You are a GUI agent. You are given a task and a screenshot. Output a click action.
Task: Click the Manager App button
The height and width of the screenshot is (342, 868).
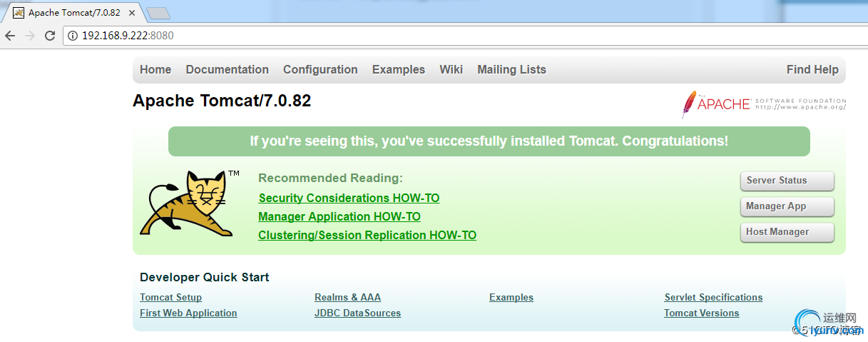[x=787, y=206]
